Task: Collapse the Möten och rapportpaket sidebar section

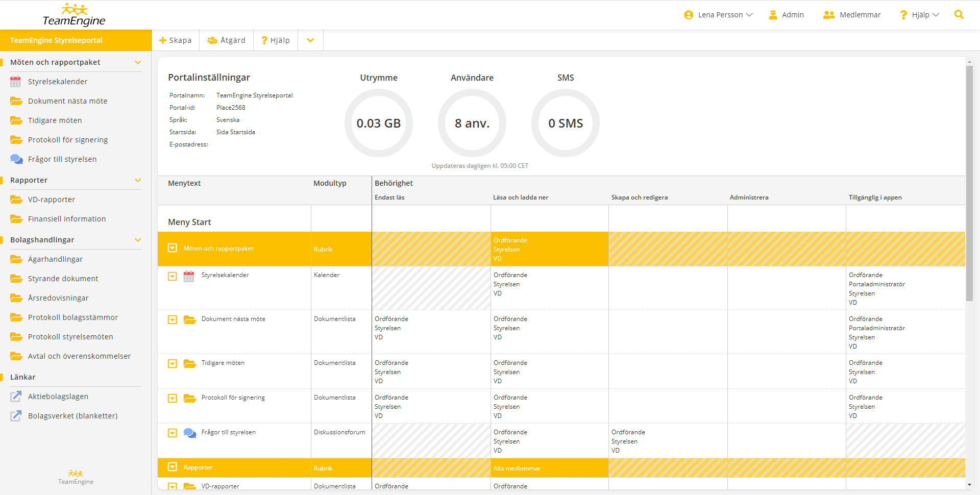Action: point(137,62)
